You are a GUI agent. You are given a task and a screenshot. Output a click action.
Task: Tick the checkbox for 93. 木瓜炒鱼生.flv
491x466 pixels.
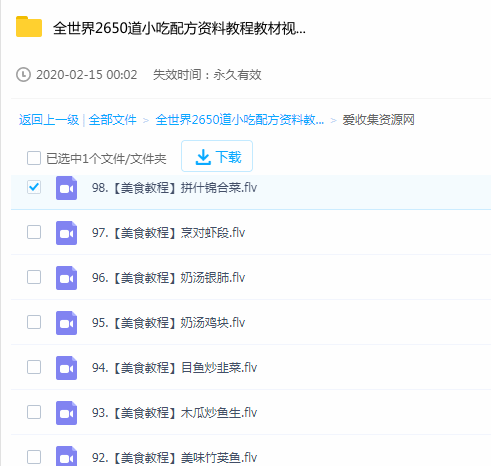point(34,412)
